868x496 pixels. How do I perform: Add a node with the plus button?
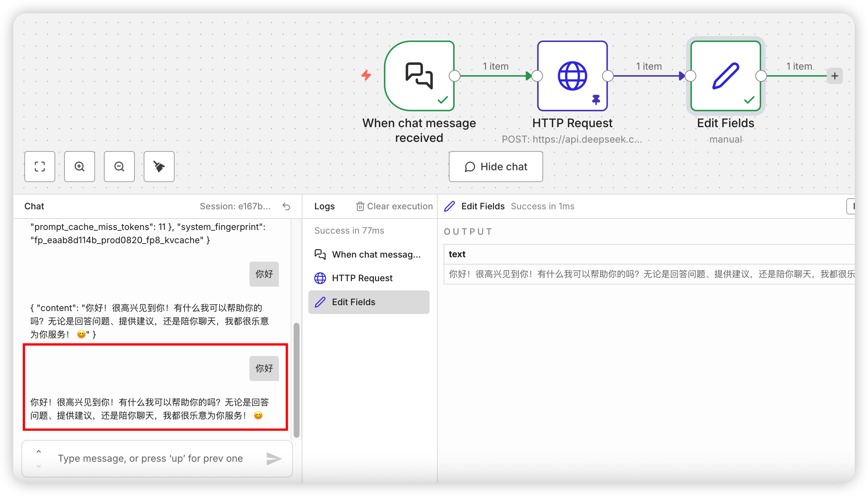tap(835, 76)
